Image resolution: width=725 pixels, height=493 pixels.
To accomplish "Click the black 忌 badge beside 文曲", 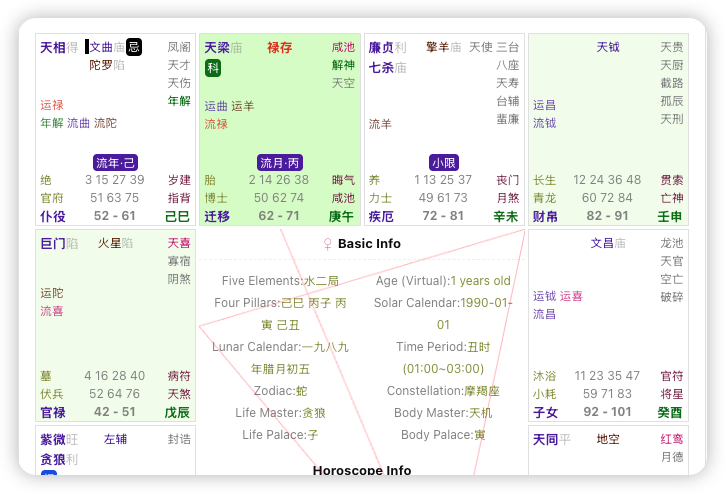I will (134, 47).
